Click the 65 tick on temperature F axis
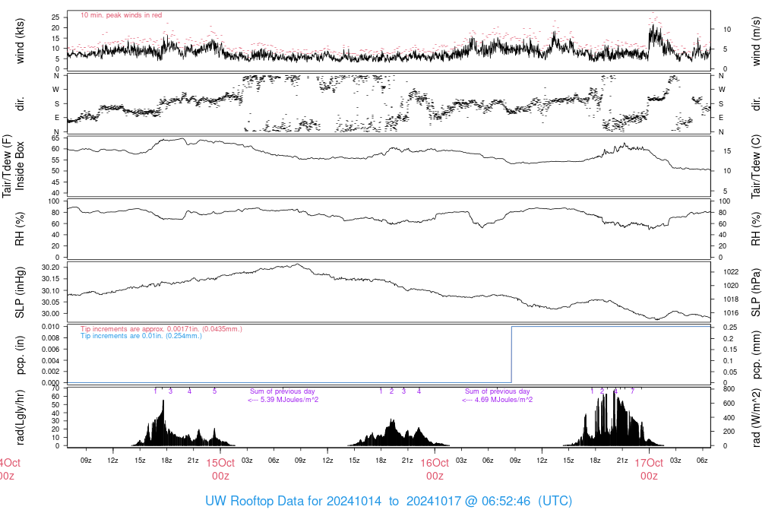 tap(55, 138)
